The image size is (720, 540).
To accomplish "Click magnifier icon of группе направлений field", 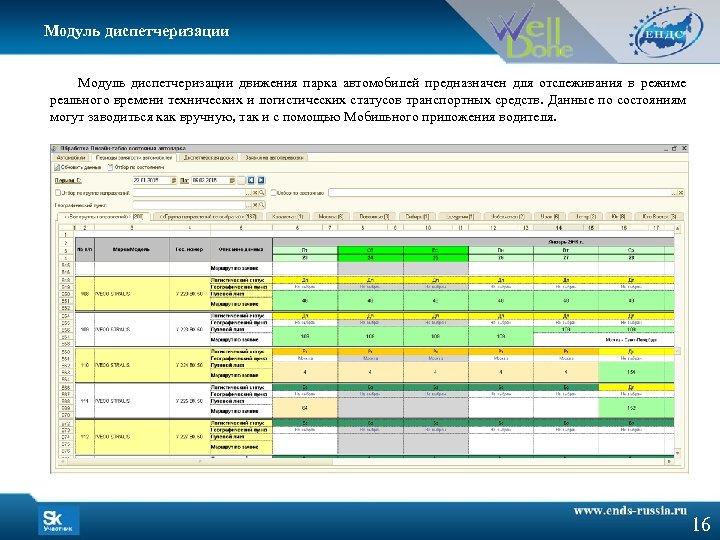I will (x=262, y=193).
